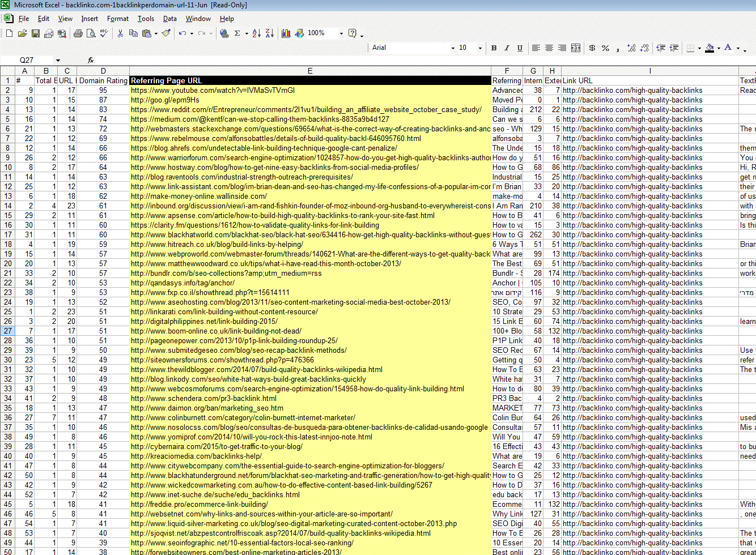Merge and center the selected cells

(576, 48)
